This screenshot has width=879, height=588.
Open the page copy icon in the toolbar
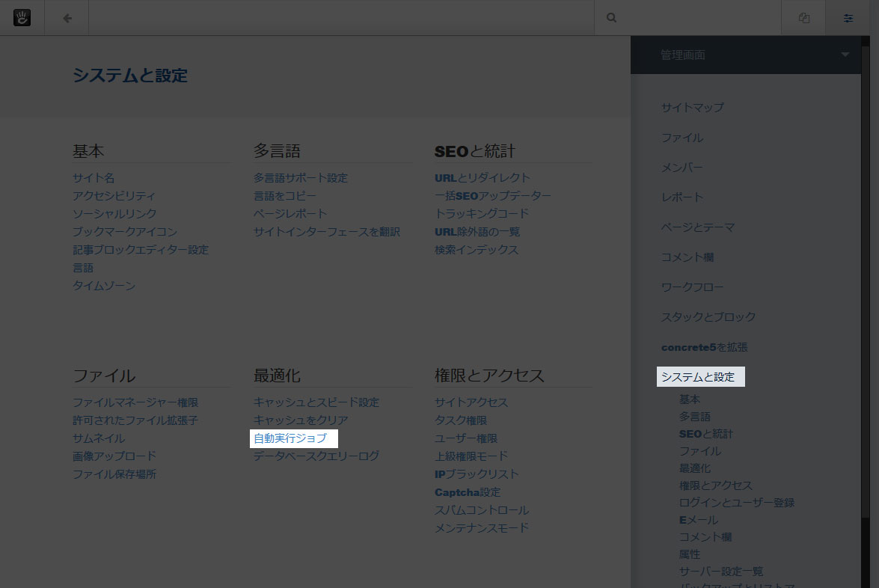pyautogui.click(x=803, y=17)
